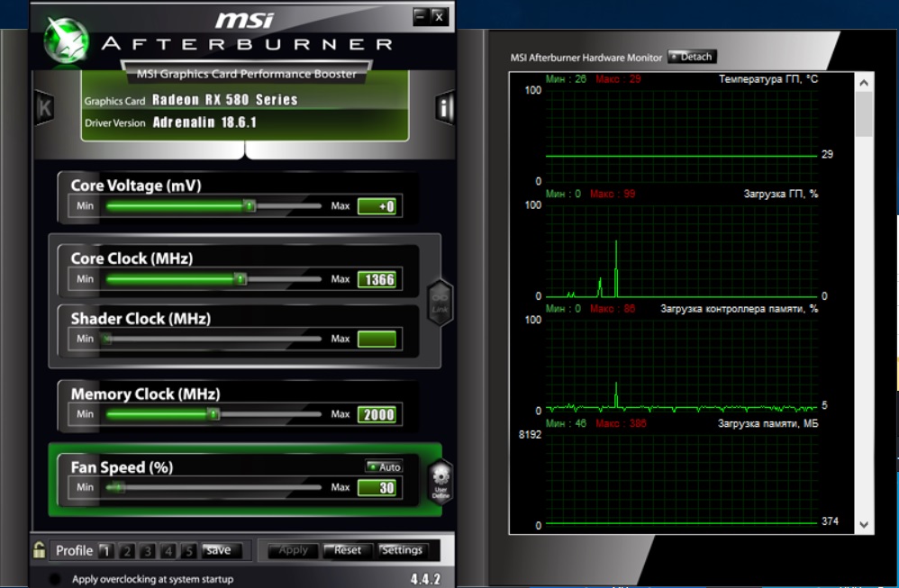Select profile slot 5
This screenshot has height=588, width=899.
click(188, 551)
